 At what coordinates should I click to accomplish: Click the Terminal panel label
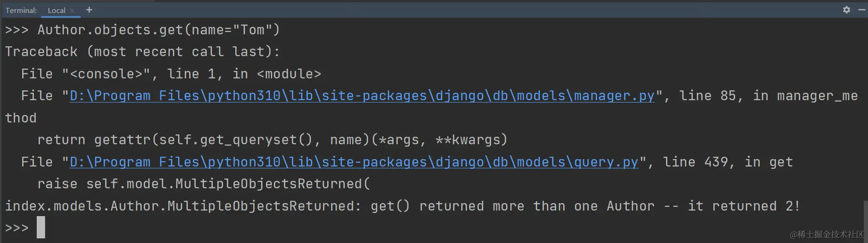21,10
